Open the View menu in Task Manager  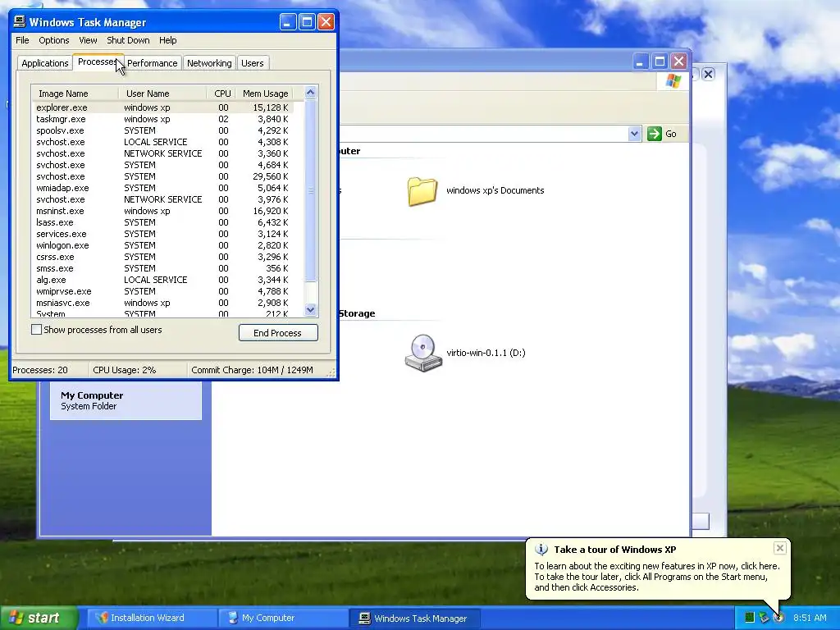point(88,40)
